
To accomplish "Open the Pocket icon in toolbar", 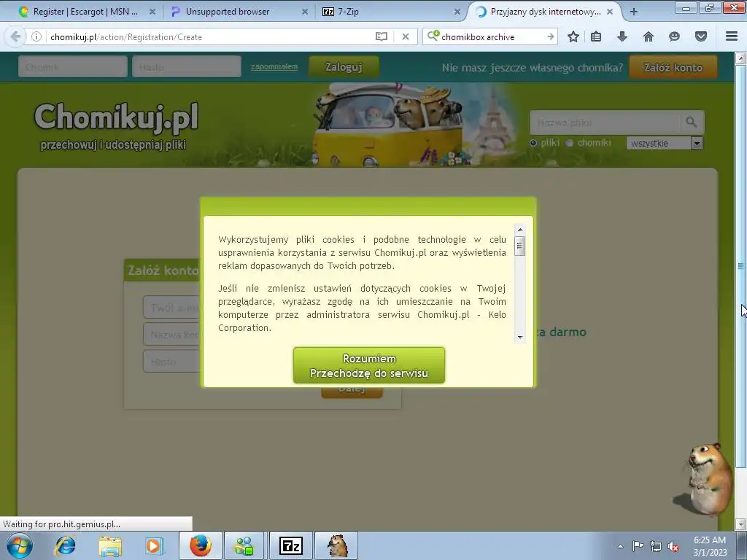I will point(700,36).
